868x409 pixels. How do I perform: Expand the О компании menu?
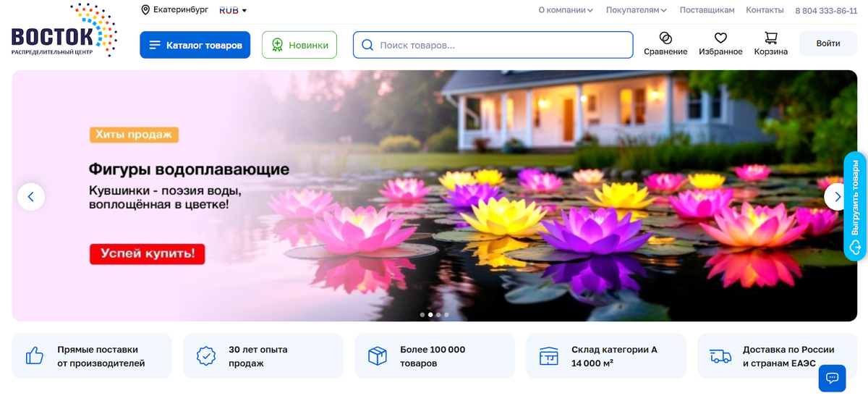566,10
